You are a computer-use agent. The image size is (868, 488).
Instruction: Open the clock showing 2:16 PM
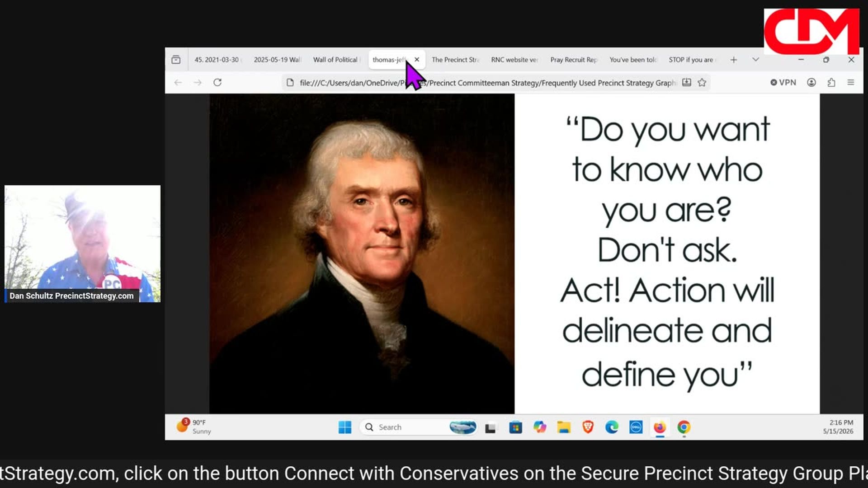pos(838,427)
